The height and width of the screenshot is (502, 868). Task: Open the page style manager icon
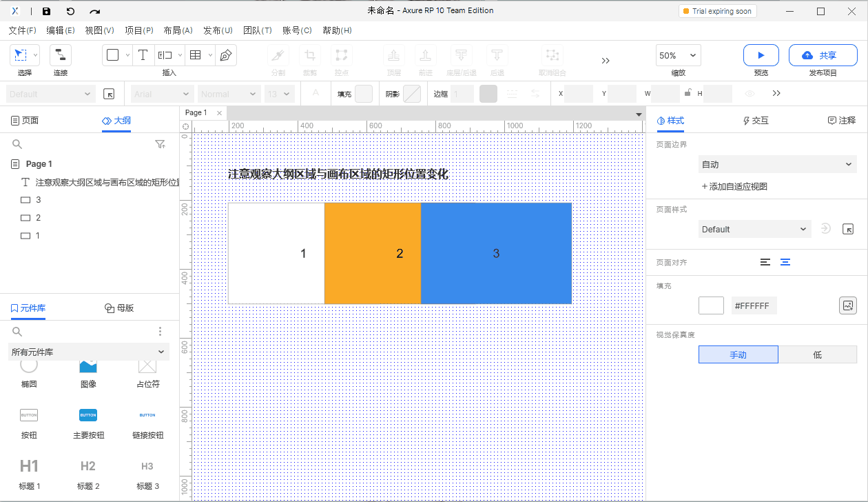tap(848, 229)
